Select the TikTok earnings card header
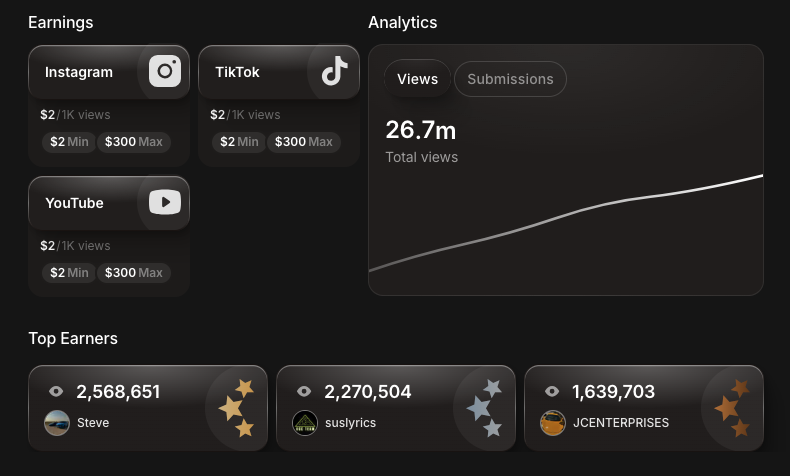This screenshot has height=476, width=790. pyautogui.click(x=279, y=72)
